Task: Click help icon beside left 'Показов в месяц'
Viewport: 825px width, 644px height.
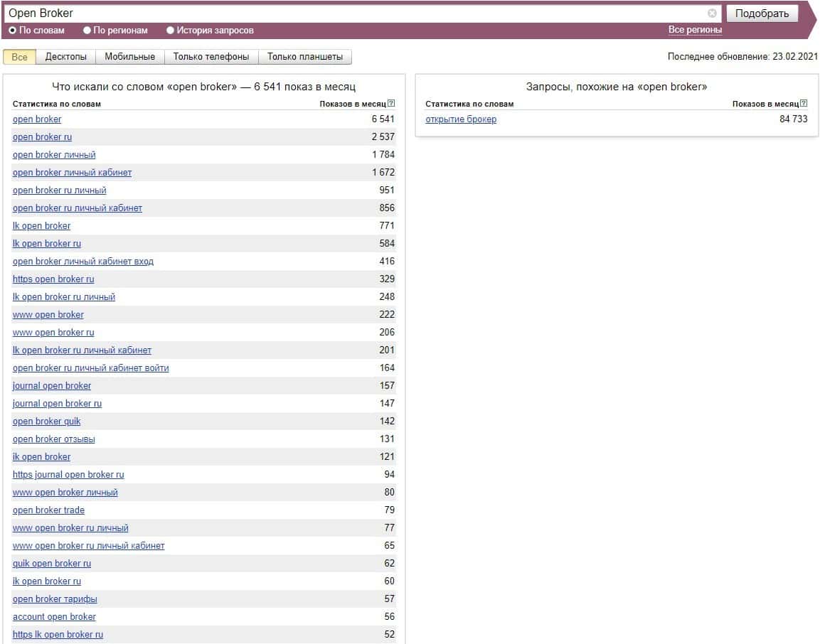Action: [391, 104]
